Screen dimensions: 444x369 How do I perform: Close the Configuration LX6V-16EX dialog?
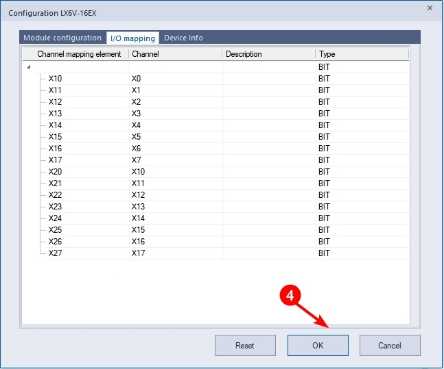[430, 8]
